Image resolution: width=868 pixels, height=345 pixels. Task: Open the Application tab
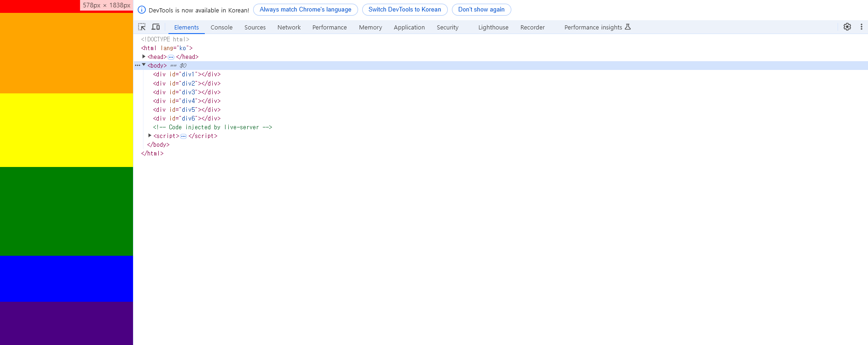click(409, 27)
